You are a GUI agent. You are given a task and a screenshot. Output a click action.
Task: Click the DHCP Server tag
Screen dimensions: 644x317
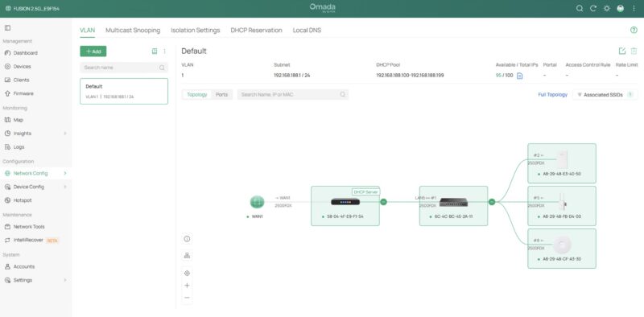pos(365,191)
